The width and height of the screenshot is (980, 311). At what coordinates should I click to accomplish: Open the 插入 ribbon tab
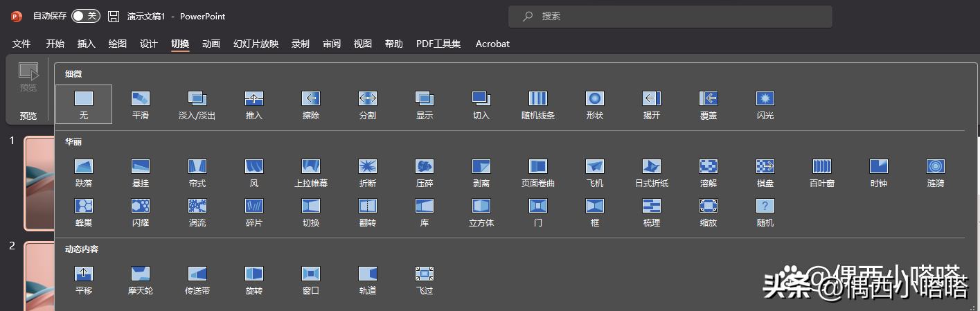(87, 44)
